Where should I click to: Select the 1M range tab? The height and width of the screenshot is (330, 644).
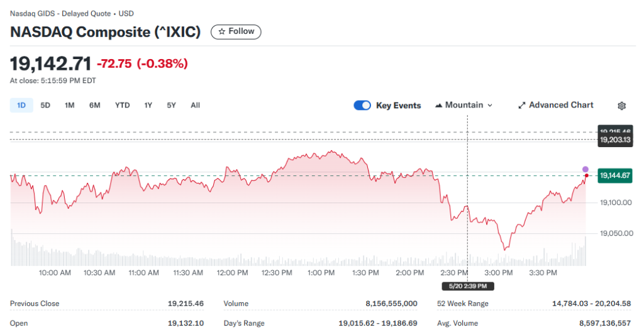pyautogui.click(x=69, y=106)
